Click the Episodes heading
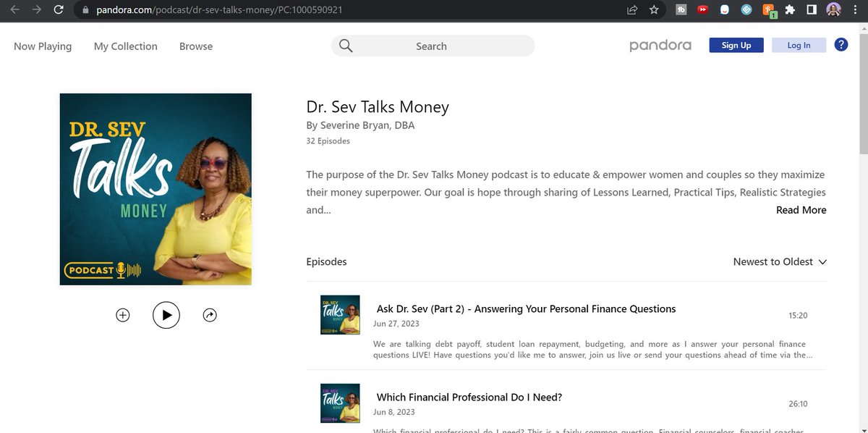Screen dimensions: 868x433 326,261
